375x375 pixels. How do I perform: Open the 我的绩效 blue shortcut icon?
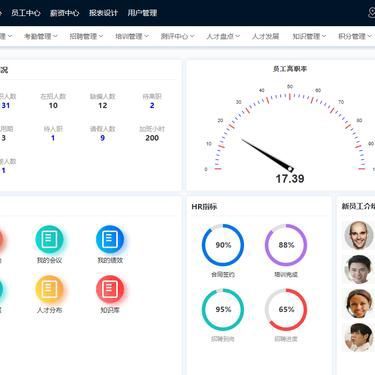click(110, 239)
